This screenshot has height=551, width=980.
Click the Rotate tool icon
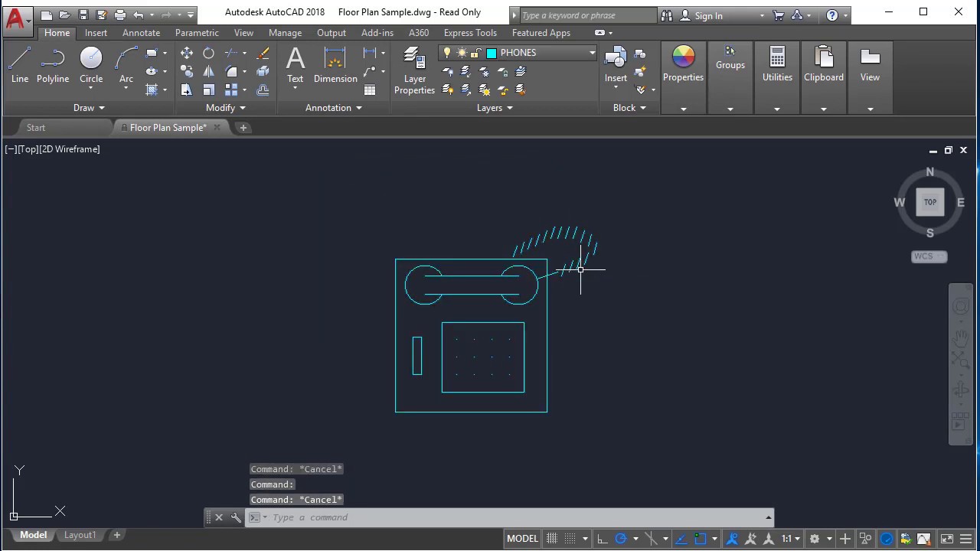[x=209, y=53]
